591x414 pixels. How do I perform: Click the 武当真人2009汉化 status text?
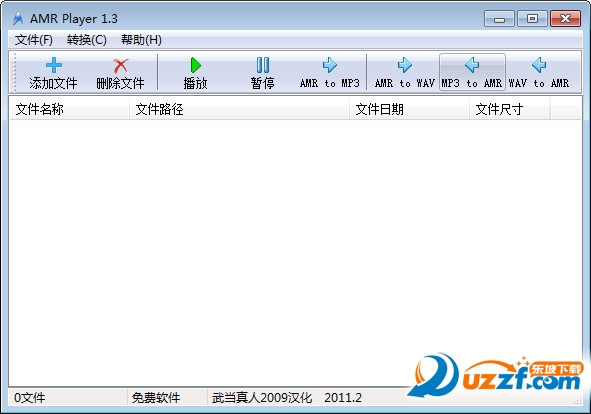(x=262, y=397)
